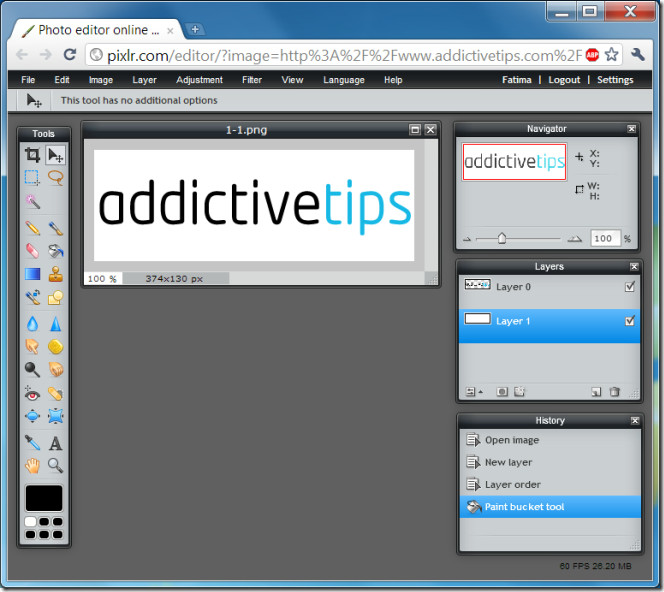Open the Language menu

point(344,80)
